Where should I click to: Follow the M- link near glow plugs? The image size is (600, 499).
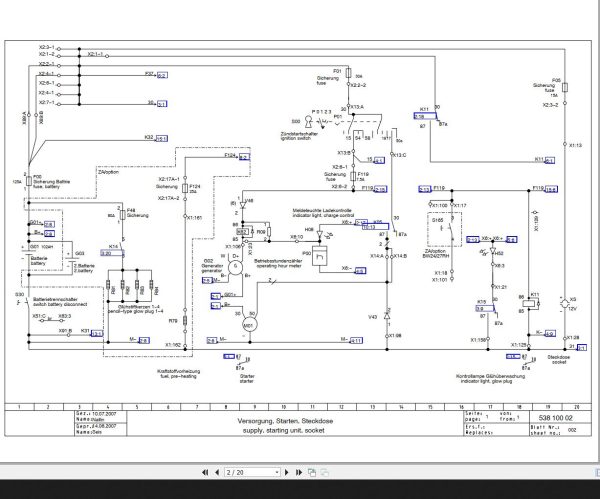point(144,340)
